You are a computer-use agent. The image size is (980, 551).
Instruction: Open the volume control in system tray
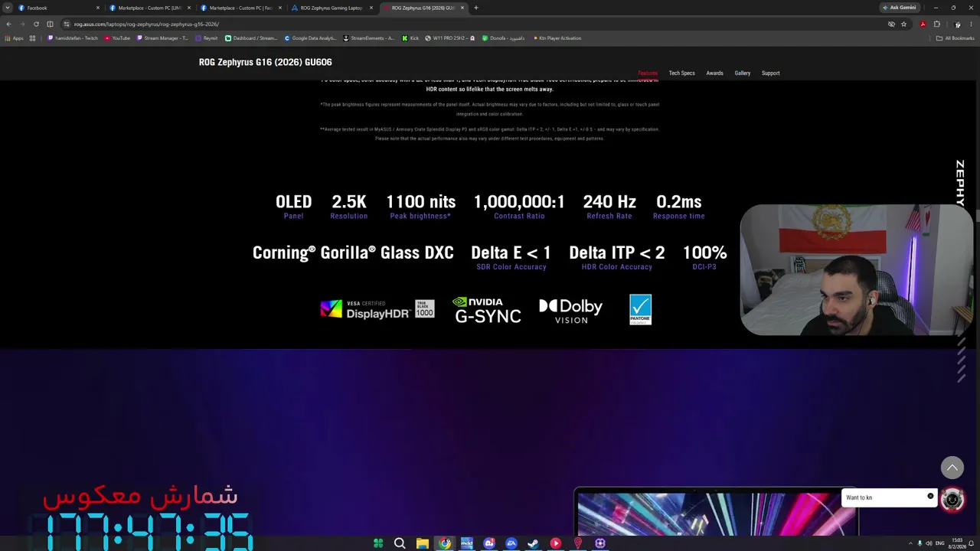click(929, 543)
